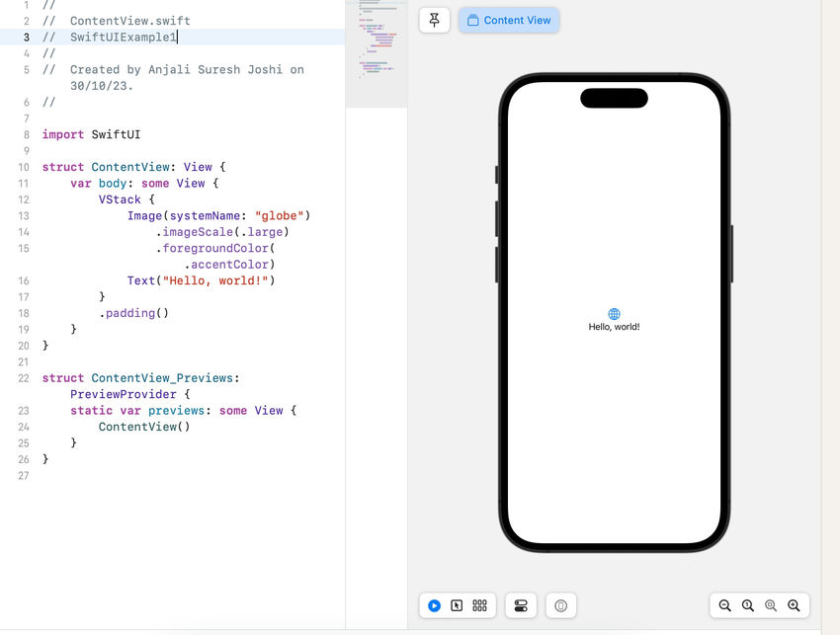Viewport: 840px width, 635px height.
Task: Click the Text("Hello, world!") code line
Action: pos(201,280)
